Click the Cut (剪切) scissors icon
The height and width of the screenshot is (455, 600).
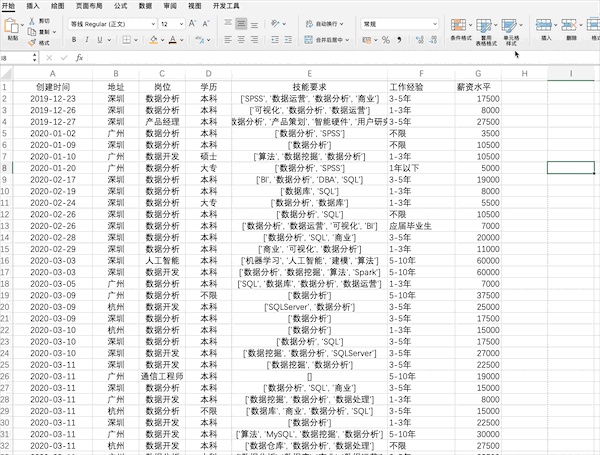(x=32, y=21)
